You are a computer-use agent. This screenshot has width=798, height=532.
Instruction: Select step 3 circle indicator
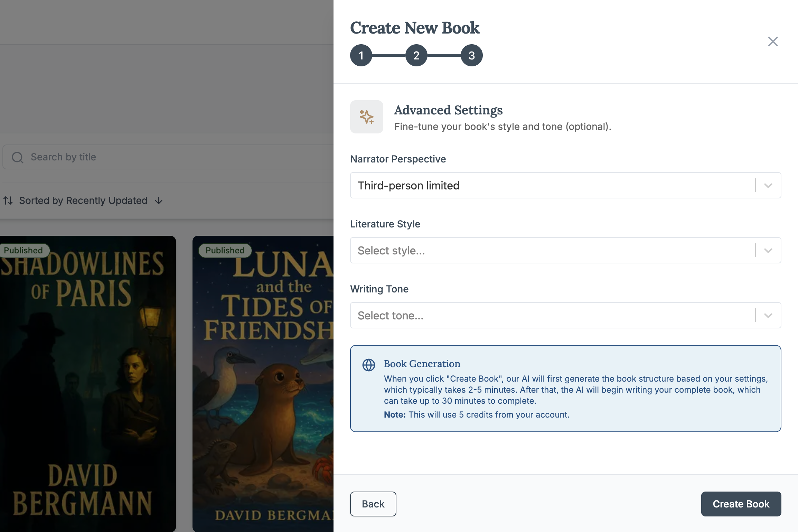pyautogui.click(x=471, y=55)
